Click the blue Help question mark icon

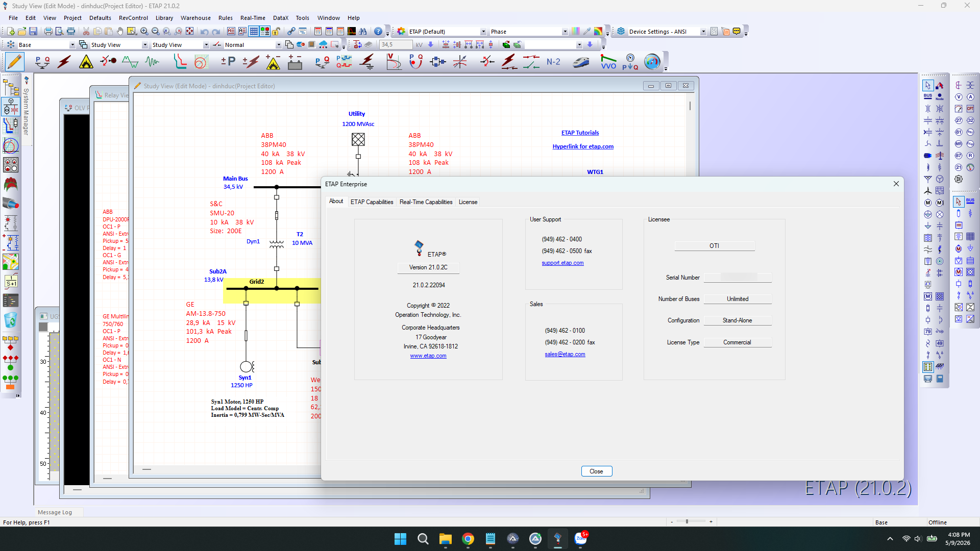[x=378, y=32]
